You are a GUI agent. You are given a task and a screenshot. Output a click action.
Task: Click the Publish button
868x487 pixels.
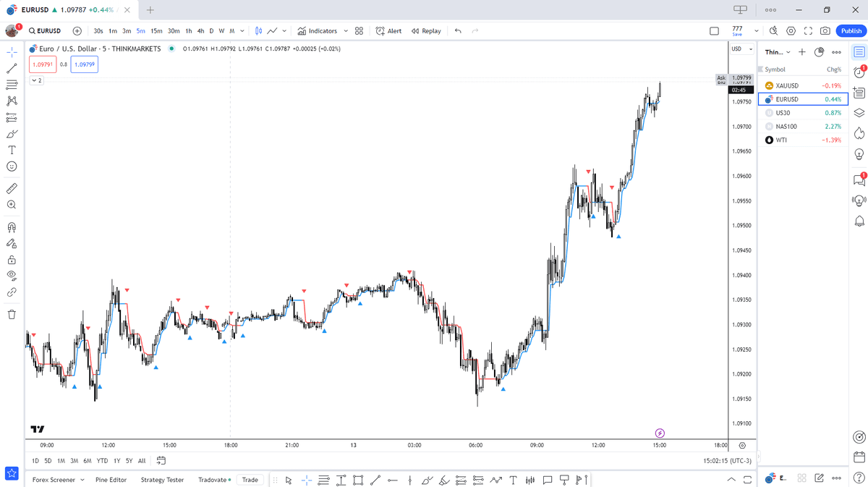point(851,31)
